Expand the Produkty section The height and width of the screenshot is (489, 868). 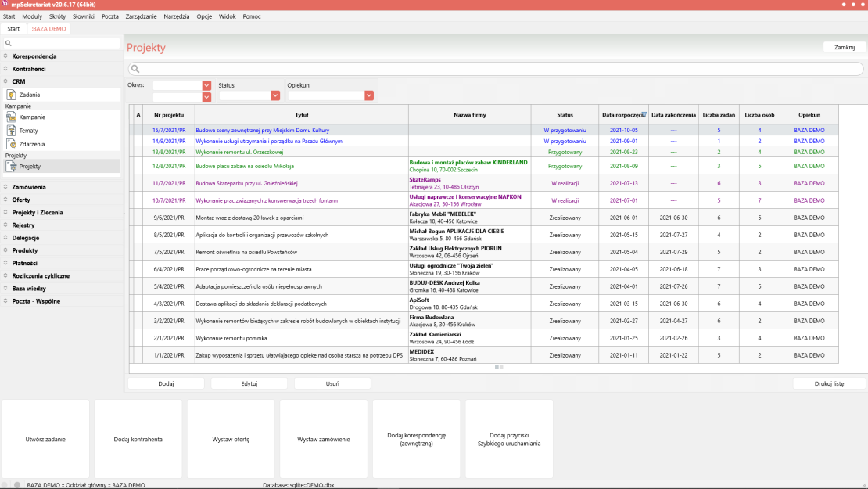[5, 250]
